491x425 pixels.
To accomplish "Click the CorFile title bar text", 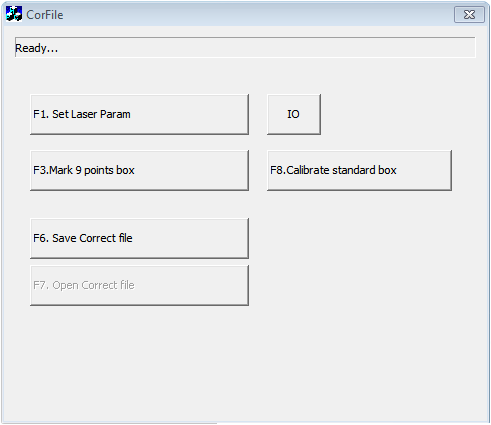I will click(45, 15).
